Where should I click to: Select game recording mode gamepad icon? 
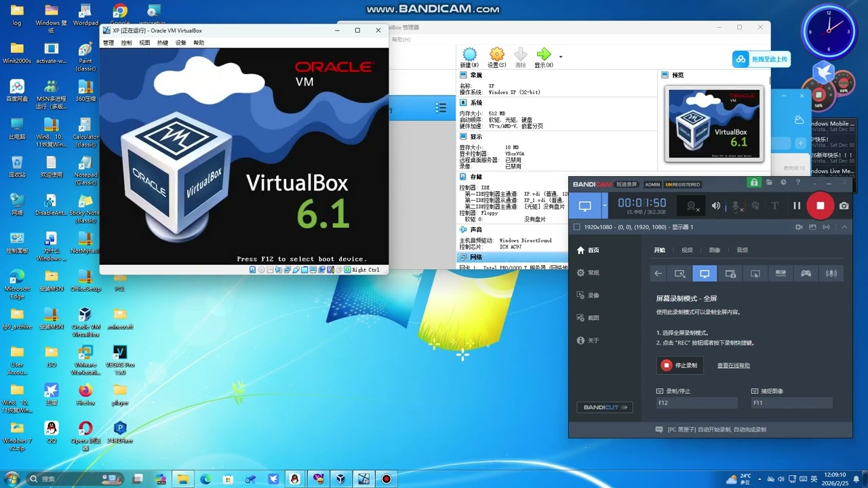(806, 274)
